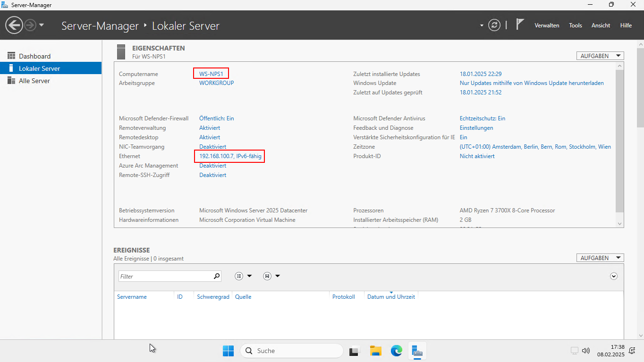Click Remotedesktop Aktiviert link
The image size is (644, 362).
[210, 137]
